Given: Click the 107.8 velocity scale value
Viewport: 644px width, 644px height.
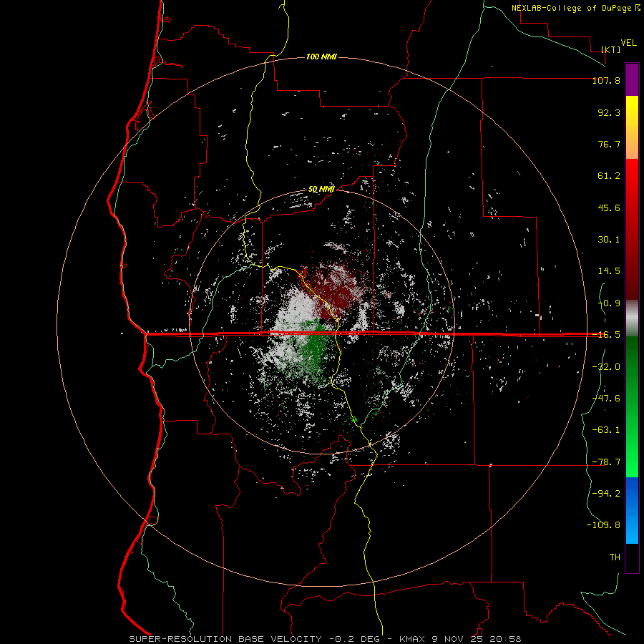Looking at the screenshot, I should click(606, 80).
